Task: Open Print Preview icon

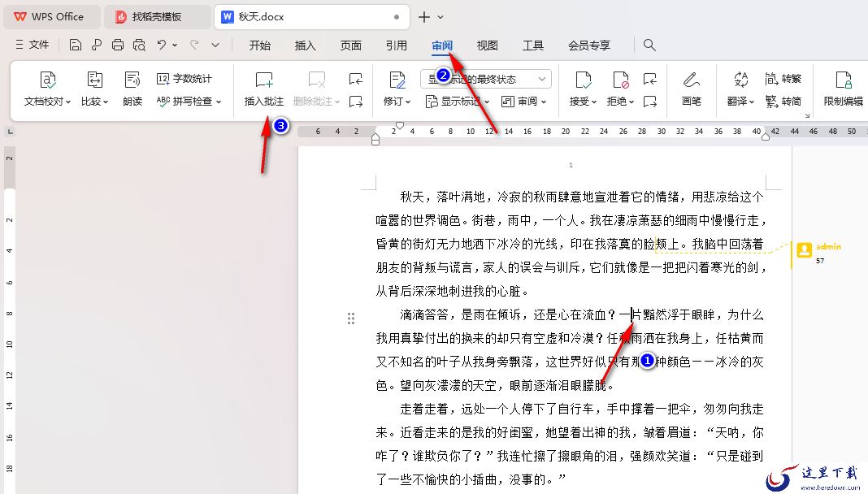Action: 139,45
